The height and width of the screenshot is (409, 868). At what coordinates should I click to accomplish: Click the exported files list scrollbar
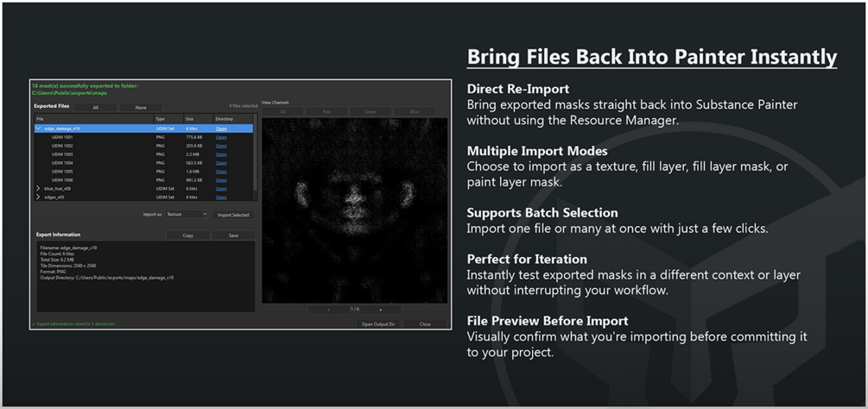[255, 152]
